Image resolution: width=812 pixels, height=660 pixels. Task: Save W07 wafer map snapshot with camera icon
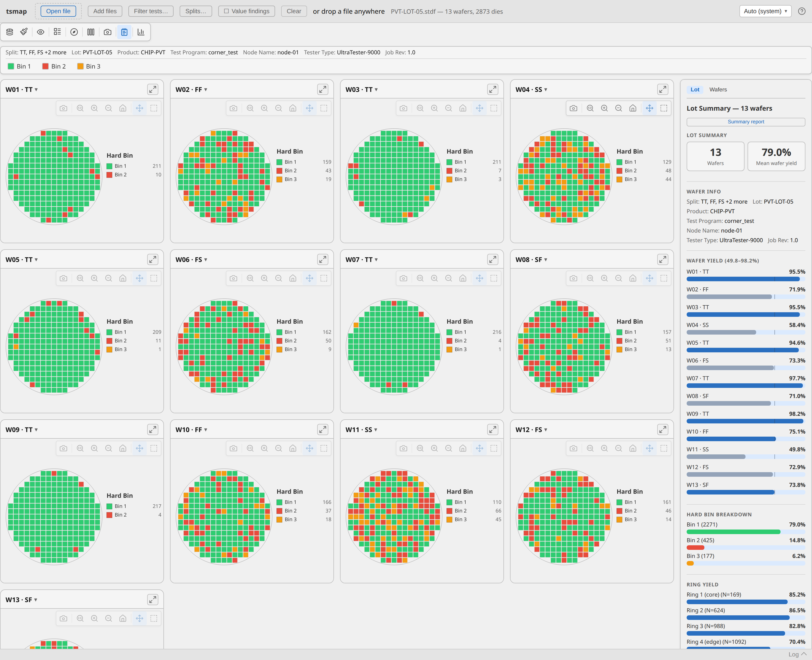tap(403, 278)
